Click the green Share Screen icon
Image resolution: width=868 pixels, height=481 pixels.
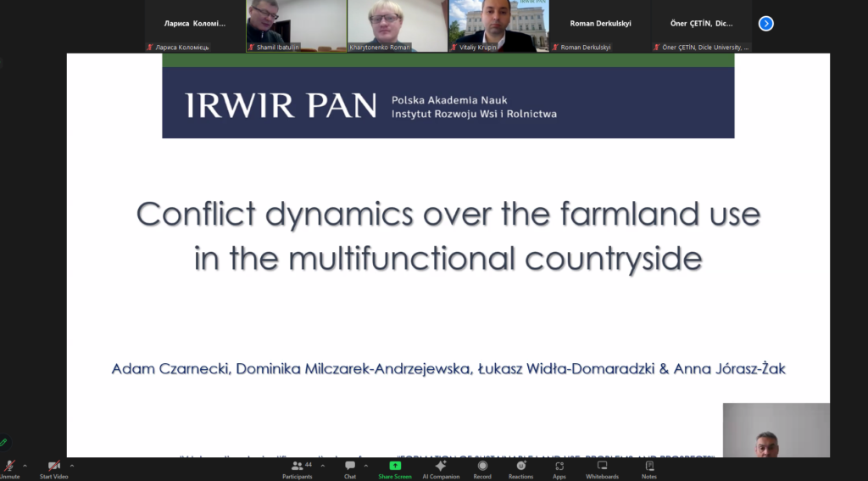[395, 466]
